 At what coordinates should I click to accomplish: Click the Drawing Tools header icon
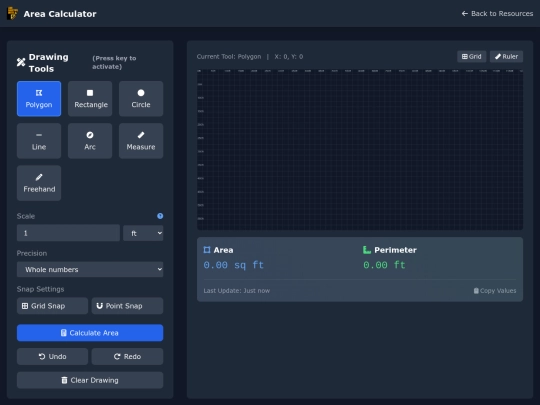[21, 62]
